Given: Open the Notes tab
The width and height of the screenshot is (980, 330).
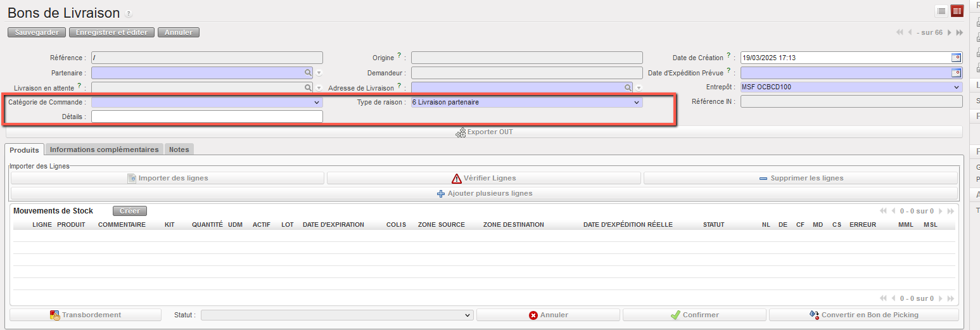Looking at the screenshot, I should pyautogui.click(x=179, y=149).
